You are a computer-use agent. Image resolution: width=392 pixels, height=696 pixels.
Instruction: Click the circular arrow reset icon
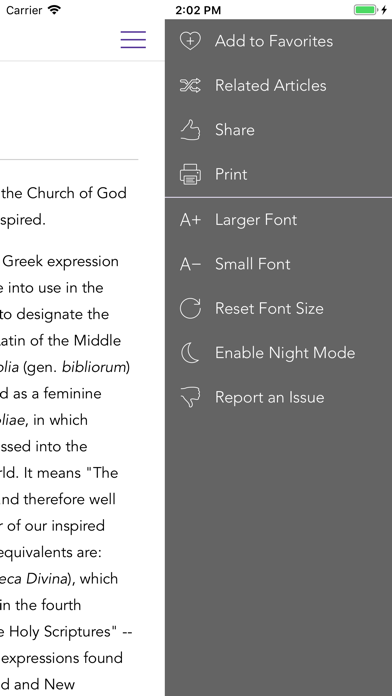pyautogui.click(x=190, y=308)
